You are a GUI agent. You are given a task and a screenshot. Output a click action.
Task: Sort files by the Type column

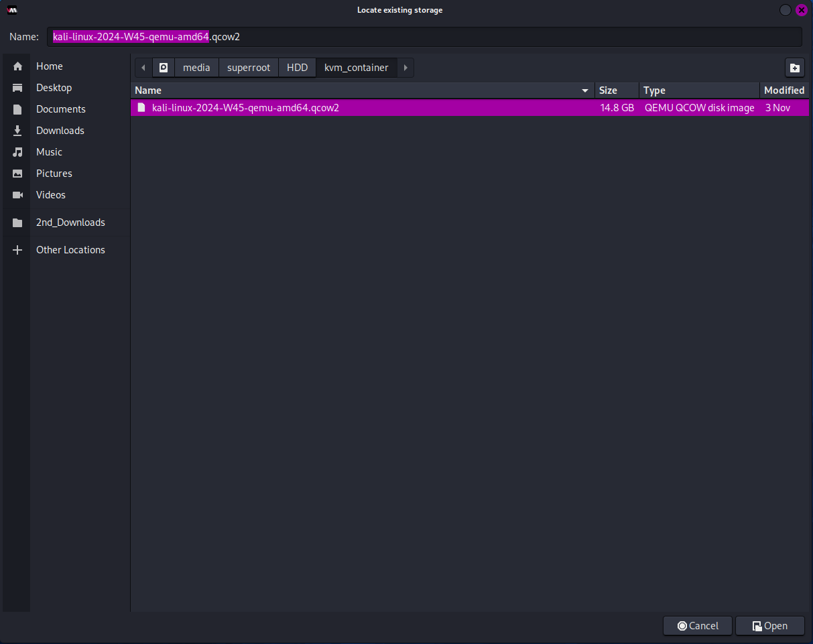[x=700, y=90]
